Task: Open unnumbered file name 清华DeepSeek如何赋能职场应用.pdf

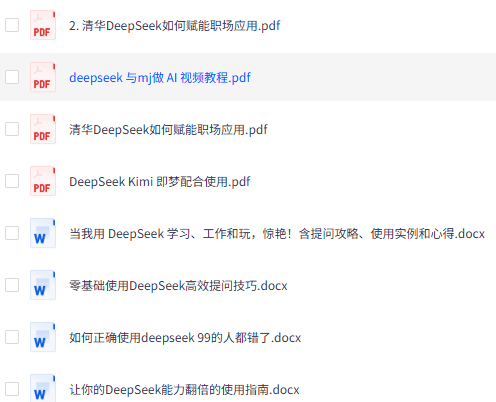Action: click(x=168, y=130)
